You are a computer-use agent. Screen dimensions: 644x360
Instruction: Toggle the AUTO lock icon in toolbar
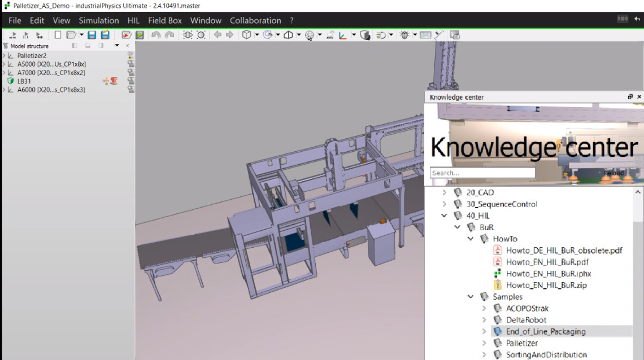click(x=331, y=35)
